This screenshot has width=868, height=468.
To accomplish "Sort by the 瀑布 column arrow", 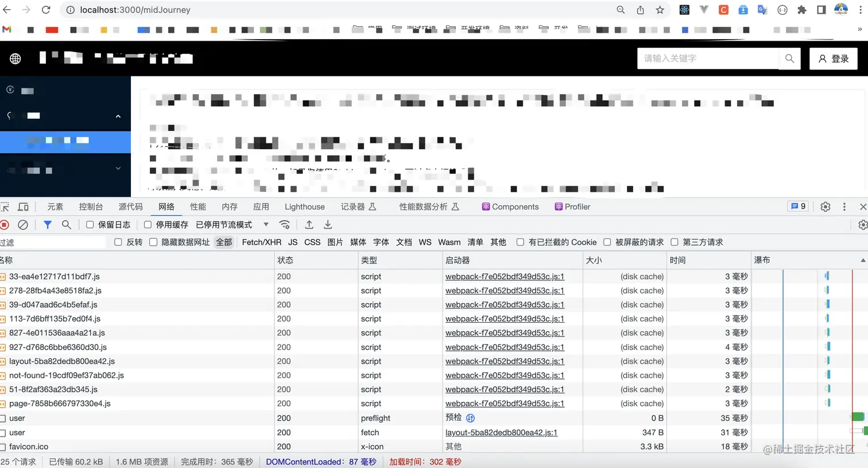I will [x=863, y=260].
